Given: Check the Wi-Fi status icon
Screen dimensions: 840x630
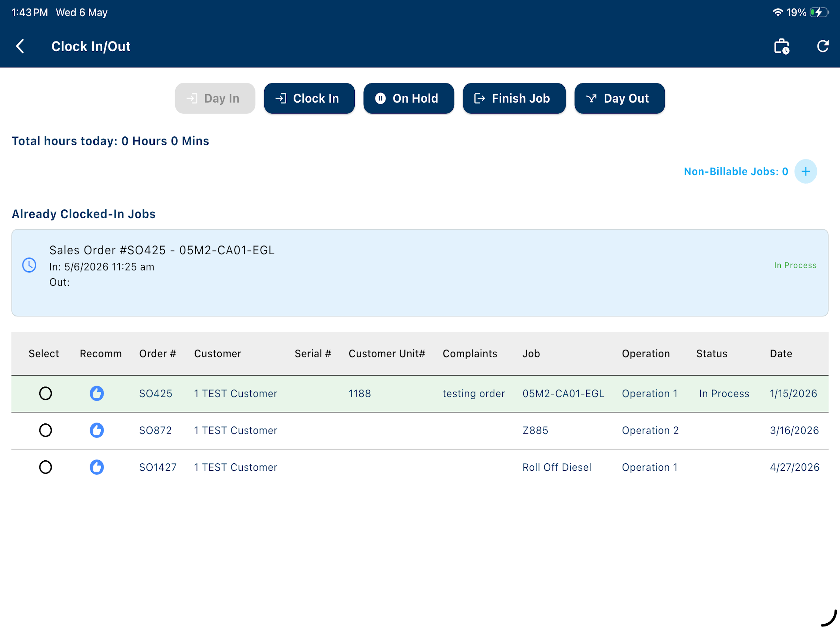Looking at the screenshot, I should [x=778, y=13].
